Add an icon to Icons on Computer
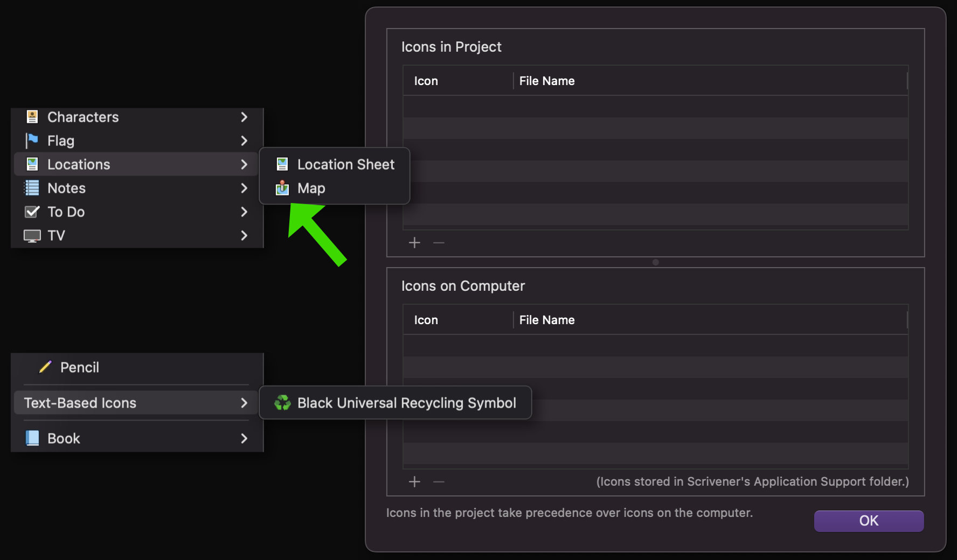The height and width of the screenshot is (560, 957). tap(414, 482)
